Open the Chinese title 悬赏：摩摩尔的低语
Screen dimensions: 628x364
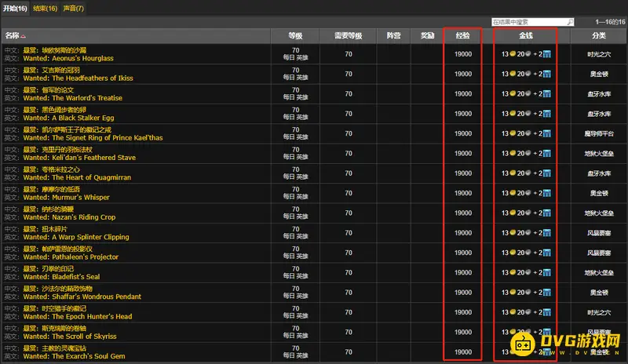pyautogui.click(x=51, y=189)
